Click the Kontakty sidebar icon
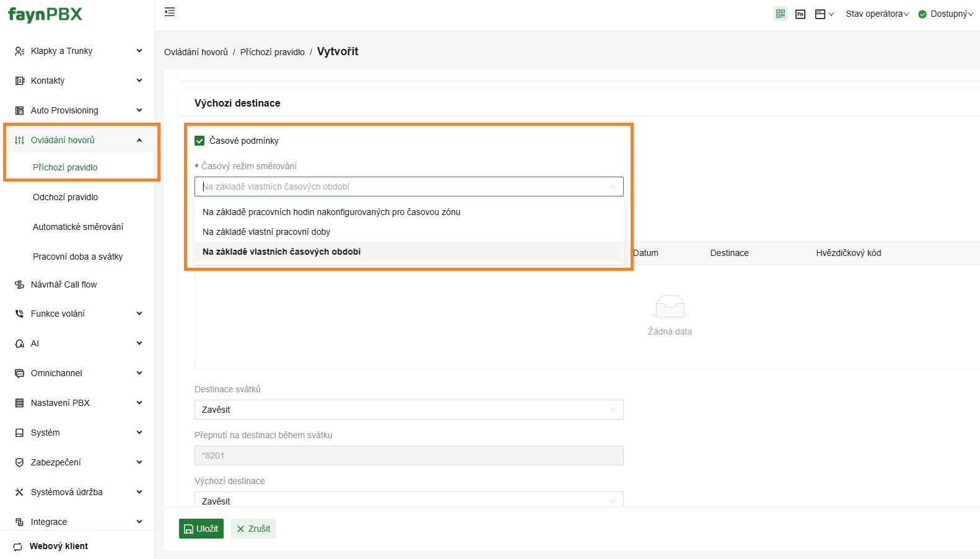980x559 pixels. [19, 81]
